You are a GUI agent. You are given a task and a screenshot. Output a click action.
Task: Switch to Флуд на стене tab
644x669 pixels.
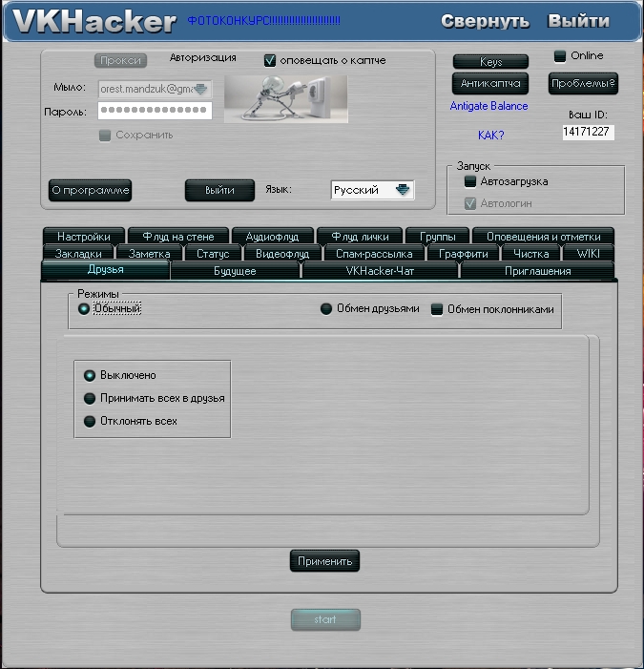coord(178,236)
